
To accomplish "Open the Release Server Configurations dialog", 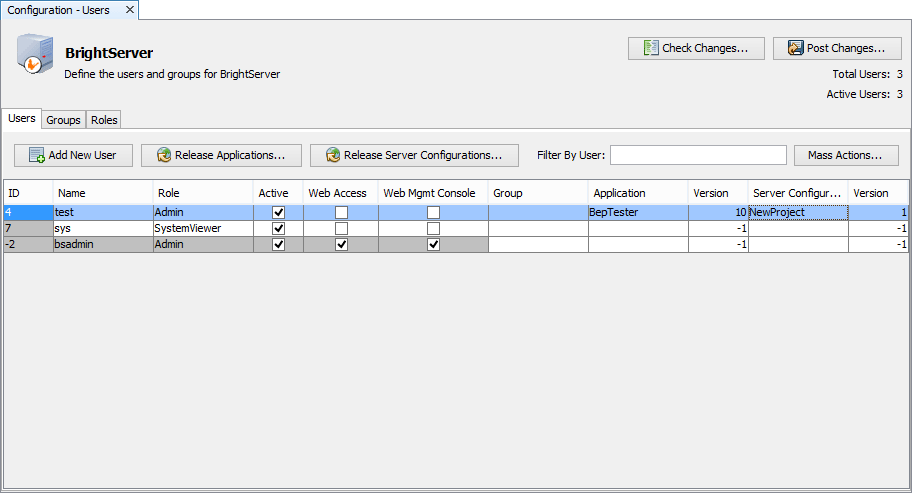I will 414,155.
